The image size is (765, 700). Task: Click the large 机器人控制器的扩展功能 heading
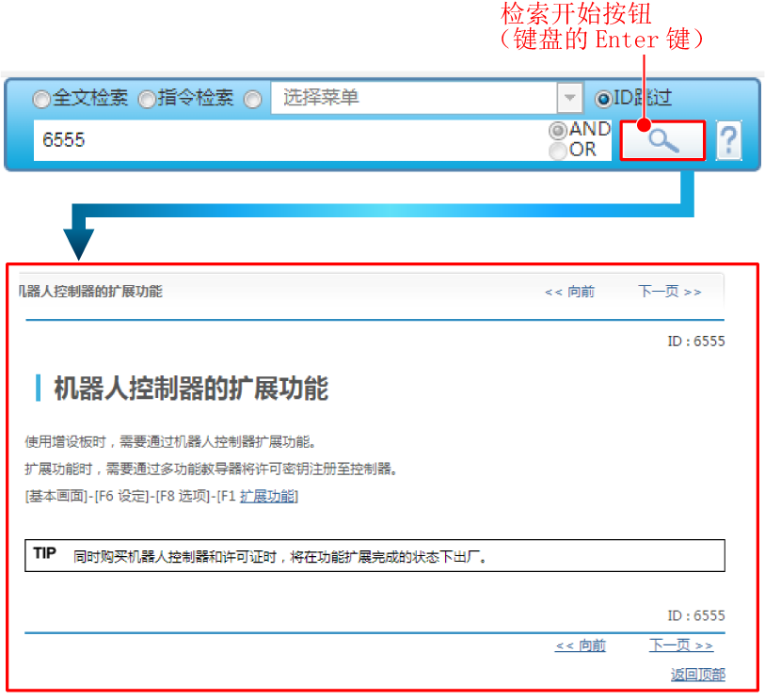190,389
